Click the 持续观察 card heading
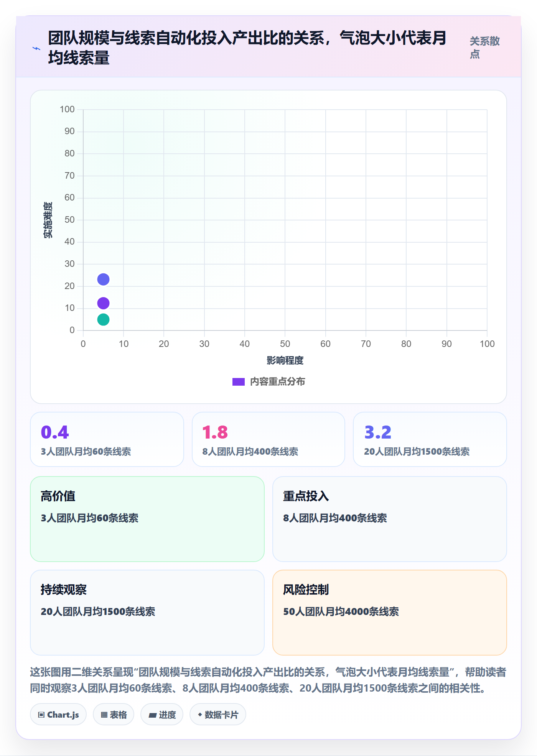 [x=64, y=590]
